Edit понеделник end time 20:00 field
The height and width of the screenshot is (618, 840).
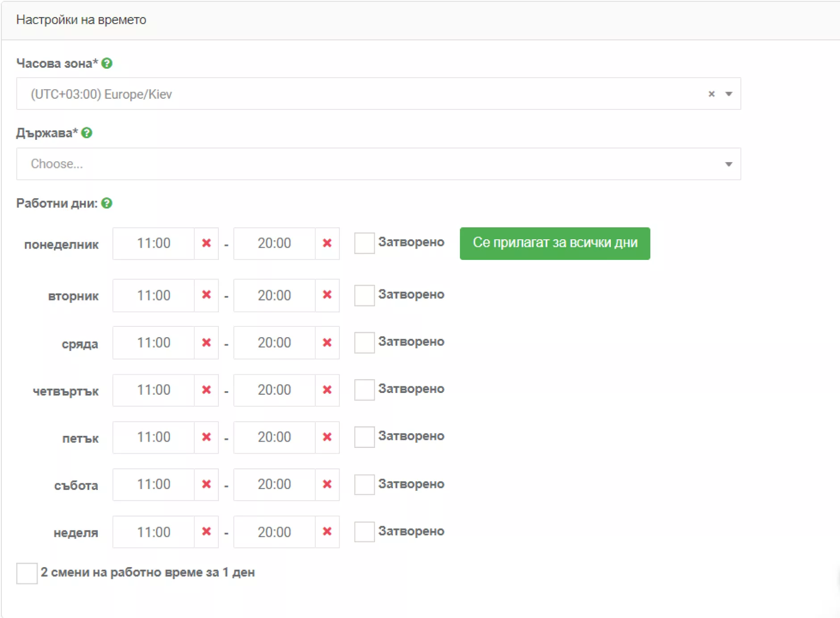274,243
